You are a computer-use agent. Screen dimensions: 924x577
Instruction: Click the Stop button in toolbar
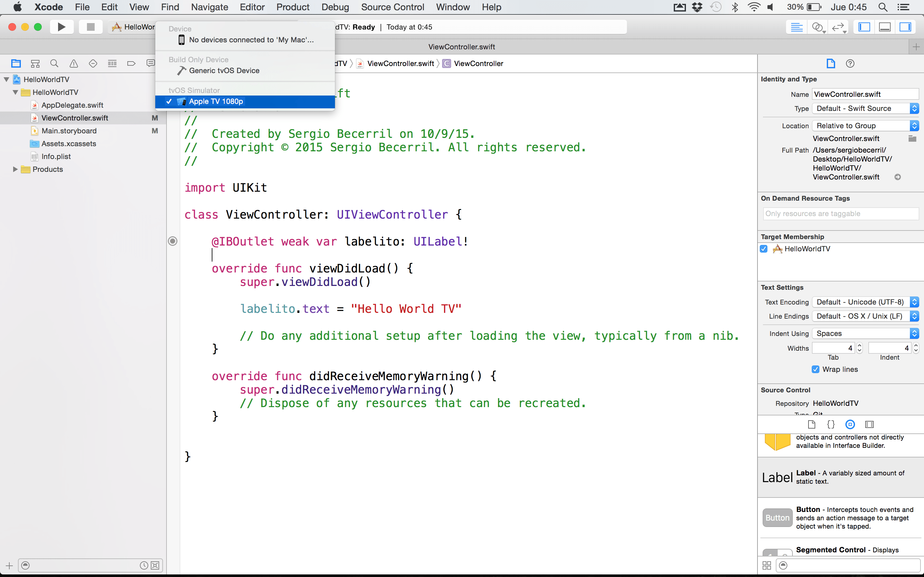(90, 27)
